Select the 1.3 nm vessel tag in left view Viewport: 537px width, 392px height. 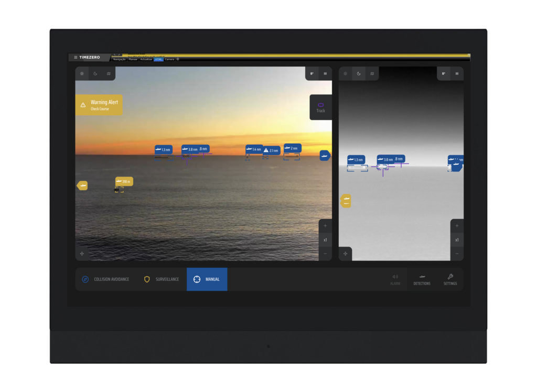[164, 149]
